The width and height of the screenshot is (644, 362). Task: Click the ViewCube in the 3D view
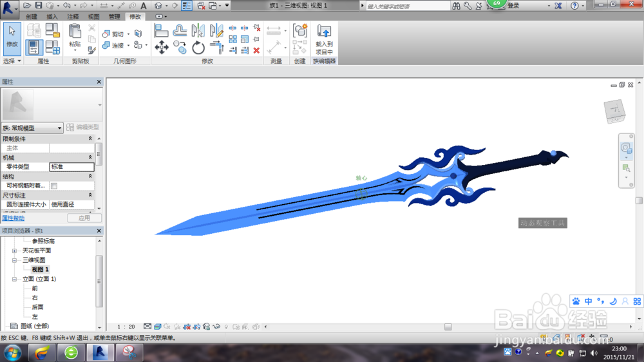[615, 111]
